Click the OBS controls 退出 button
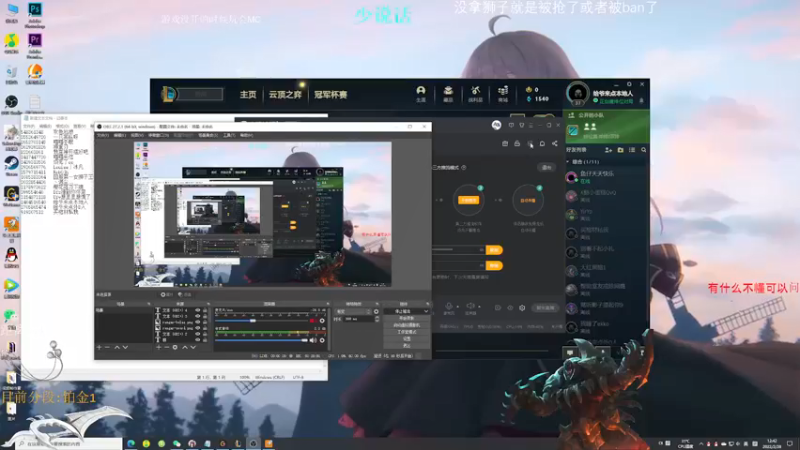Screen dimensions: 800x450 pyautogui.click(x=406, y=345)
